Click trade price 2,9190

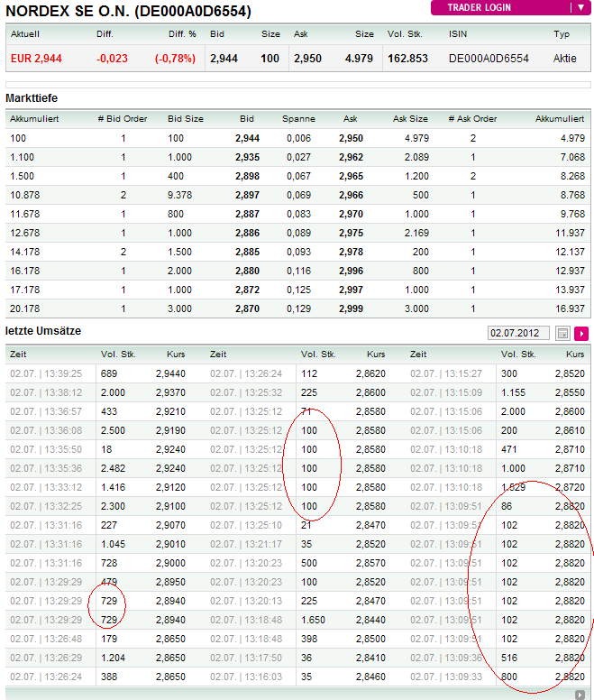pyautogui.click(x=170, y=430)
